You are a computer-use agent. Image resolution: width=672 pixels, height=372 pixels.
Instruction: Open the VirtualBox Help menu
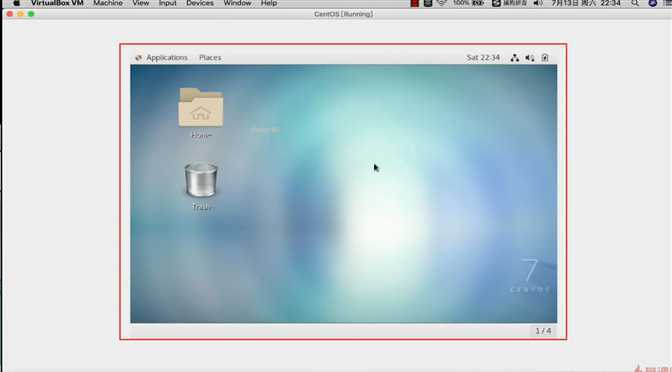pyautogui.click(x=269, y=3)
